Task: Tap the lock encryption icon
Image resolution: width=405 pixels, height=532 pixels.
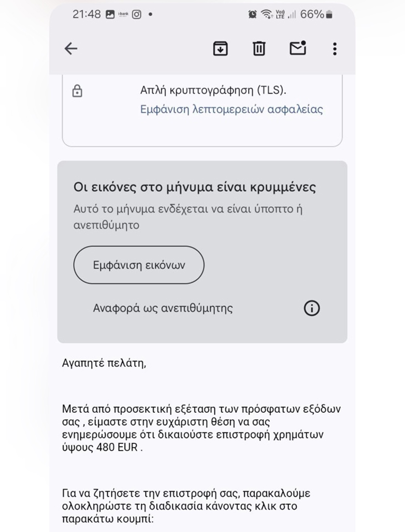Action: (x=77, y=92)
